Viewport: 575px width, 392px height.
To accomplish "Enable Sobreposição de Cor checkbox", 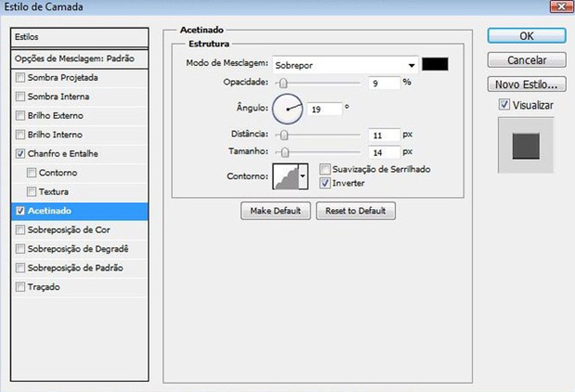I will click(20, 230).
